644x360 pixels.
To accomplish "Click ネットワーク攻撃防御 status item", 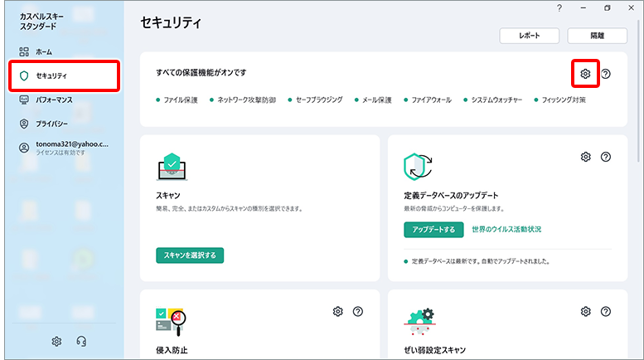I will (x=243, y=100).
